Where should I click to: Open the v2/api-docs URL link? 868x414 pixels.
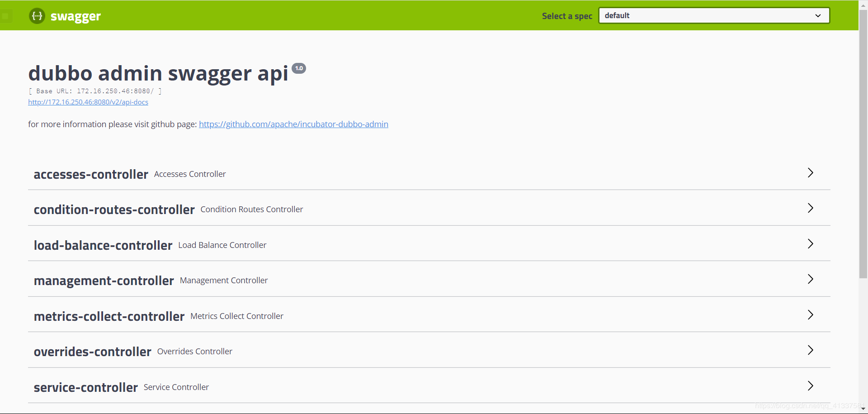pos(88,102)
